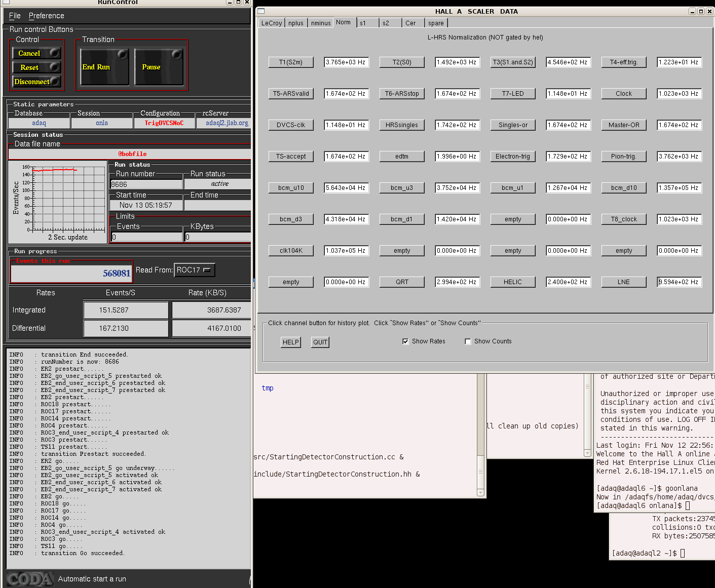Open the Preference menu in RunControl
Viewport: 715px width, 588px height.
(x=46, y=16)
